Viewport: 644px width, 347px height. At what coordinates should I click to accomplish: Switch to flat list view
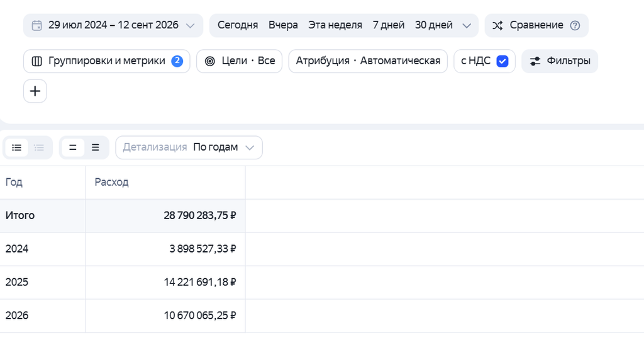pyautogui.click(x=17, y=147)
